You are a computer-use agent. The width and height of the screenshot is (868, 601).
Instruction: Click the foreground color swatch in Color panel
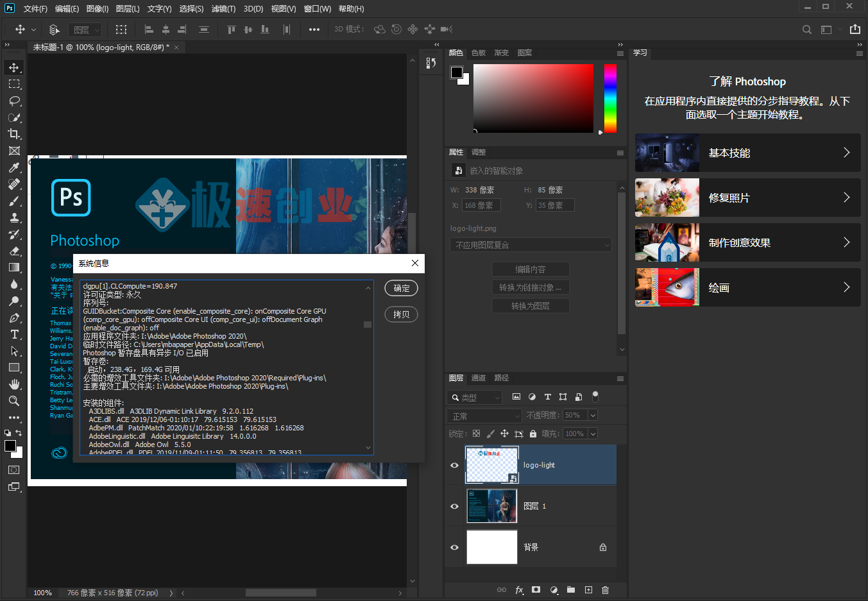[457, 72]
